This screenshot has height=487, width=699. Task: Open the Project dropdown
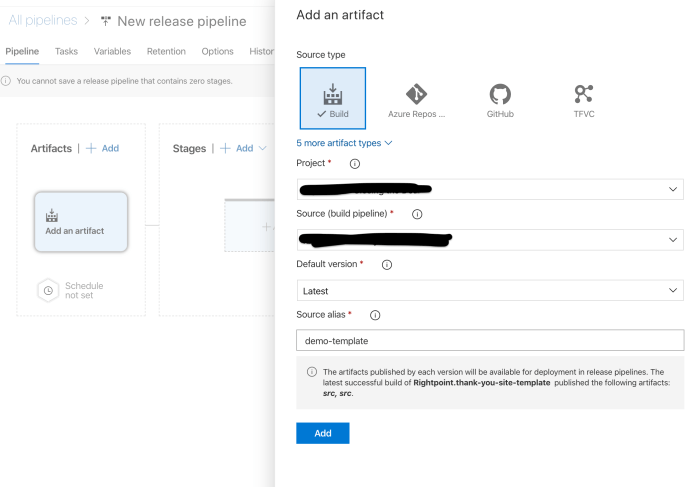(490, 189)
